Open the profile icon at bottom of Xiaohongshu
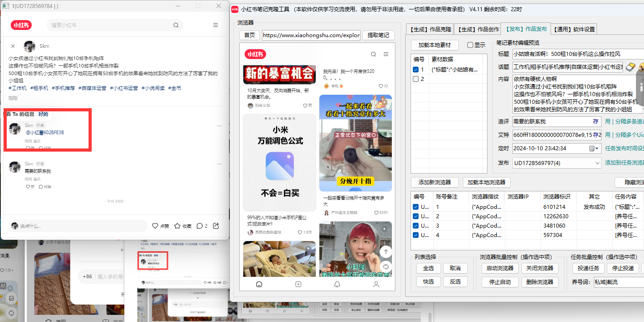Viewport: 644px width, 322px height. coord(376,284)
